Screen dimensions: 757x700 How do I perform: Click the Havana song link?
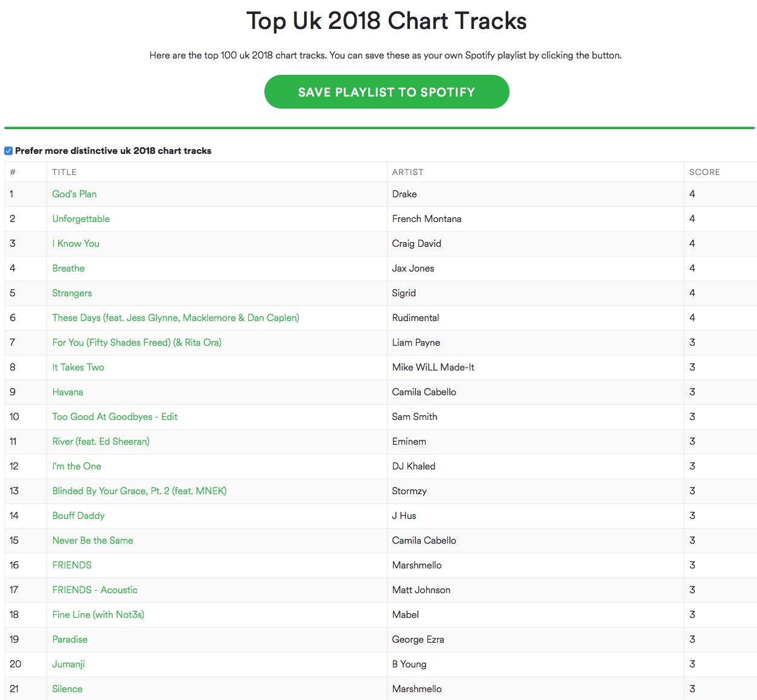tap(68, 392)
